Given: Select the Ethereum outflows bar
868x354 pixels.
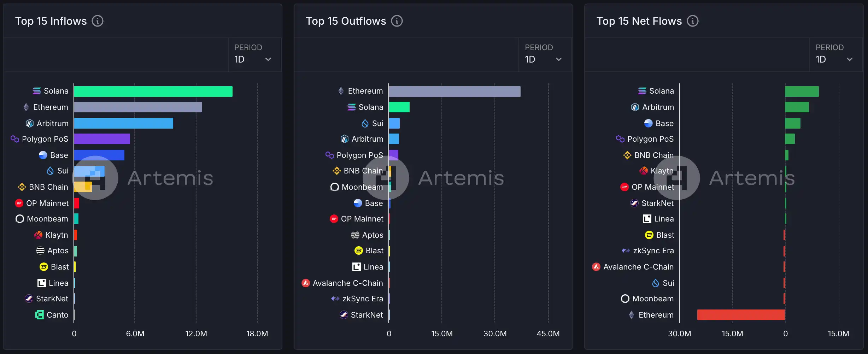Looking at the screenshot, I should click(x=454, y=92).
